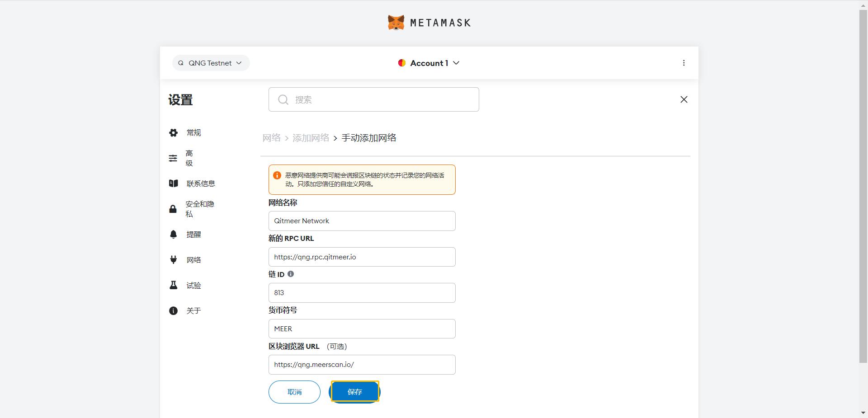
Task: Click the search magnifier icon
Action: click(x=283, y=99)
